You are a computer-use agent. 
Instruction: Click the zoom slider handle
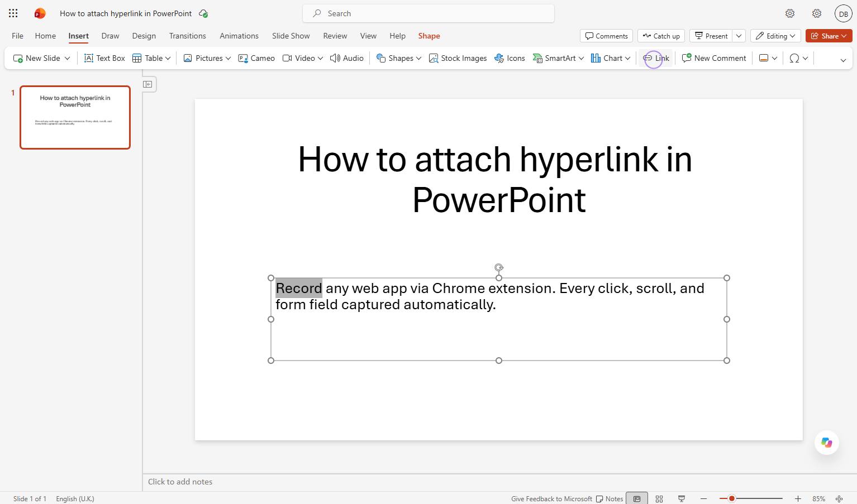(731, 498)
